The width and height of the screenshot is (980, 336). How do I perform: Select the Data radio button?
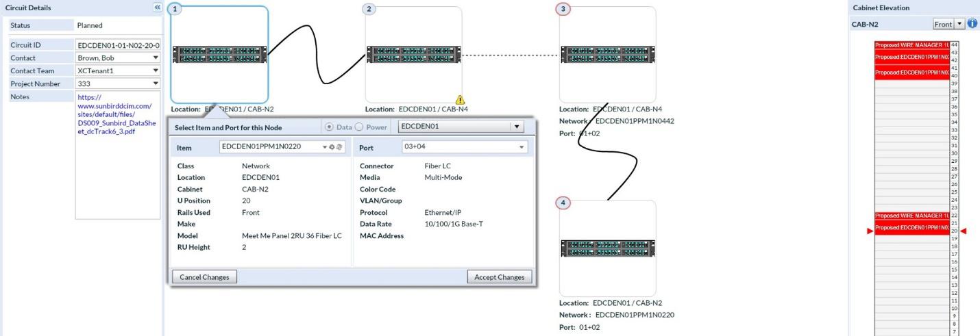pos(330,127)
